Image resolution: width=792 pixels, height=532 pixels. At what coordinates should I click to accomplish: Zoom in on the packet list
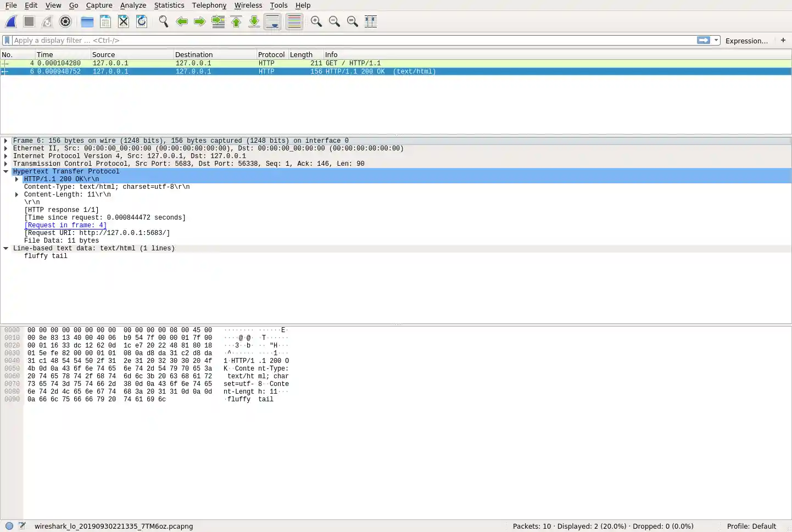pyautogui.click(x=316, y=21)
